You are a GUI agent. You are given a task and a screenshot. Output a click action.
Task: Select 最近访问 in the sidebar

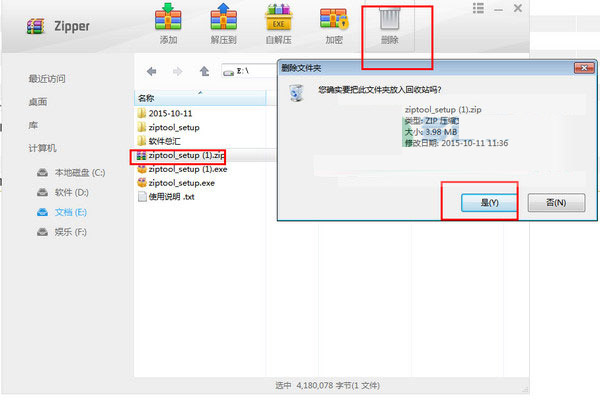click(47, 79)
